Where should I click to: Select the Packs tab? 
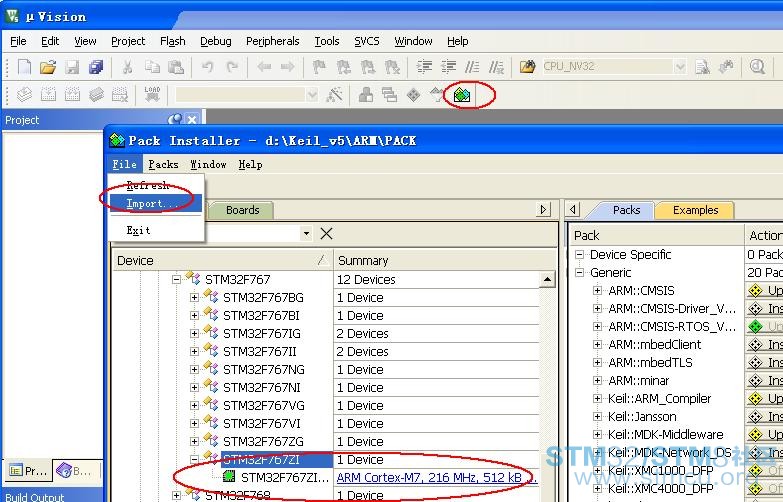click(x=626, y=210)
